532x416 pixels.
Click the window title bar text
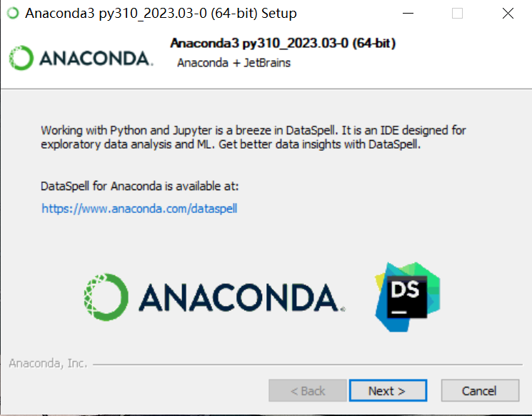161,14
